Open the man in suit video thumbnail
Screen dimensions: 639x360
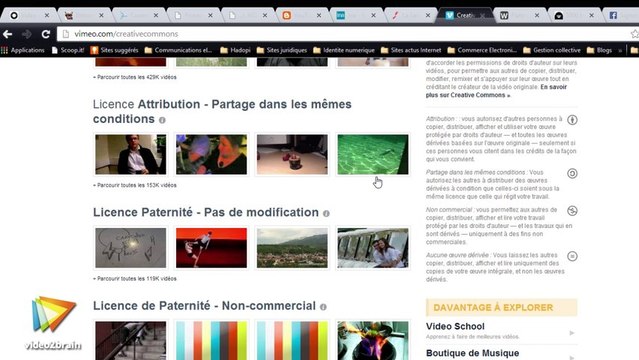[x=130, y=155]
